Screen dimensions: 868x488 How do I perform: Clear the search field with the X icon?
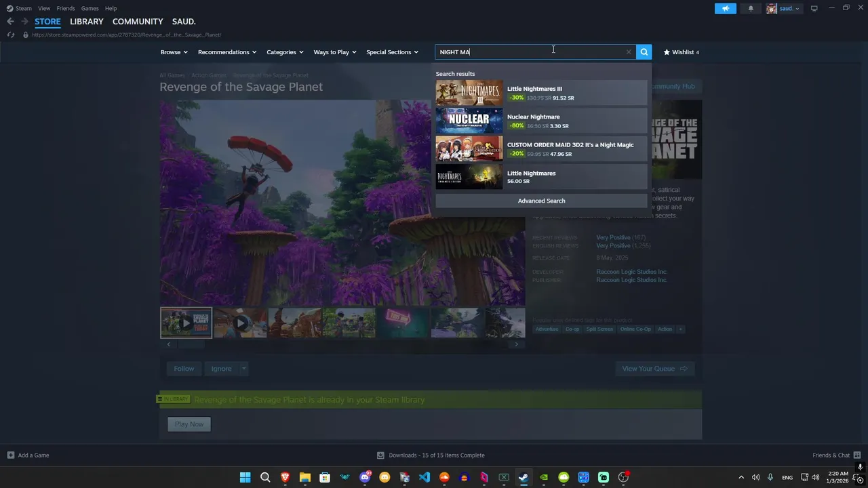point(629,52)
